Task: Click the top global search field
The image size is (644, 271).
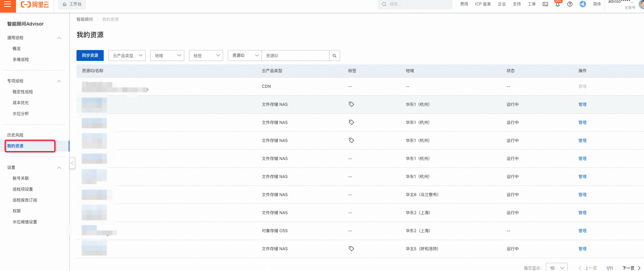Action: (415, 4)
